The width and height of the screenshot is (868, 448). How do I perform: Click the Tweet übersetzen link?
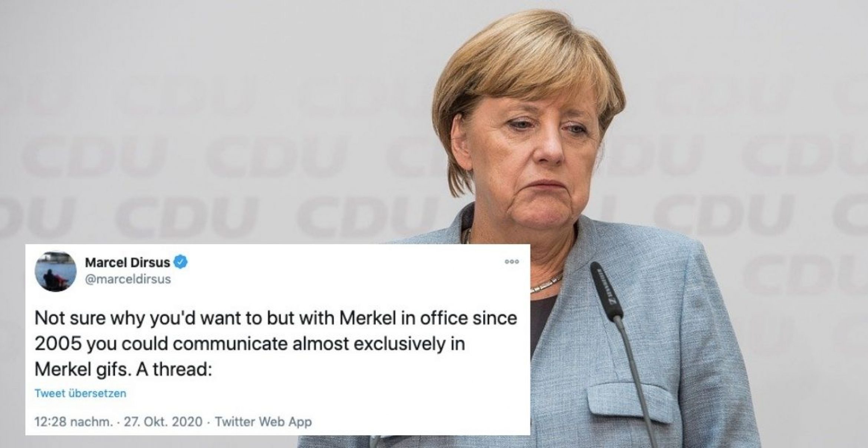80,393
